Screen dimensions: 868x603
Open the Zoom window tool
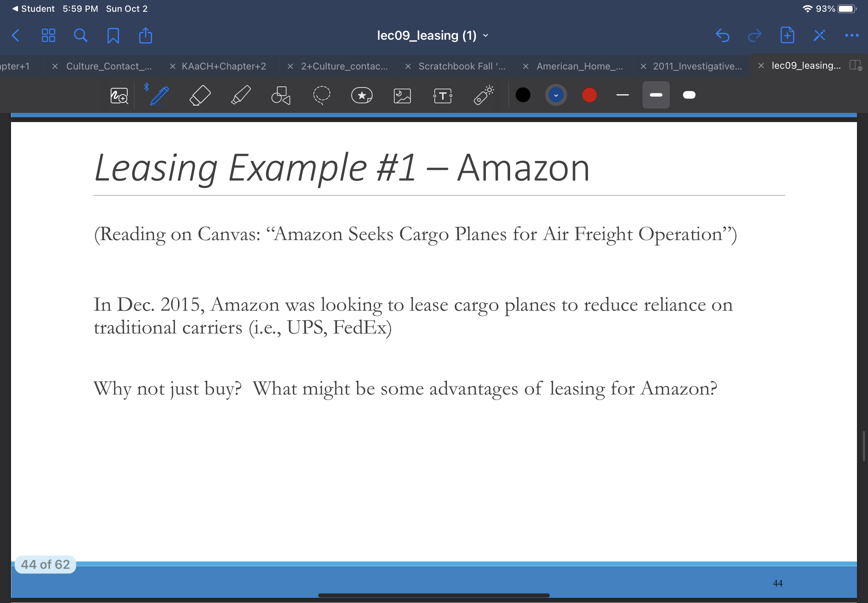pos(119,95)
